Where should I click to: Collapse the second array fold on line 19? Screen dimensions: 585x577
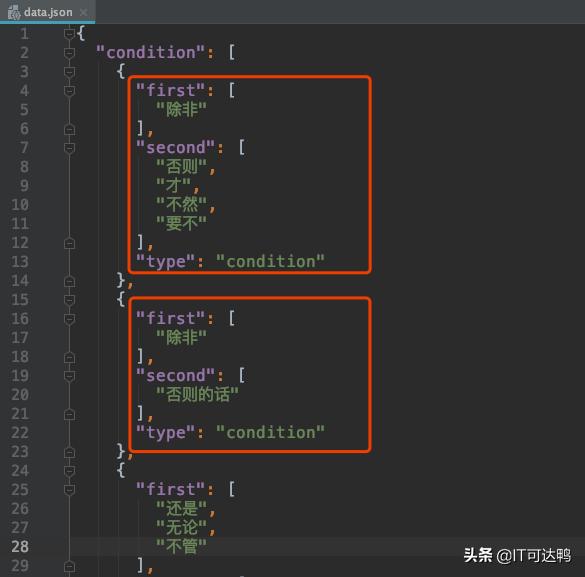[69, 376]
